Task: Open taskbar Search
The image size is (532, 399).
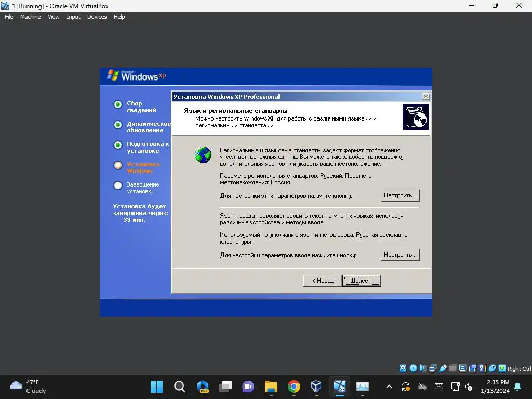Action: [179, 387]
